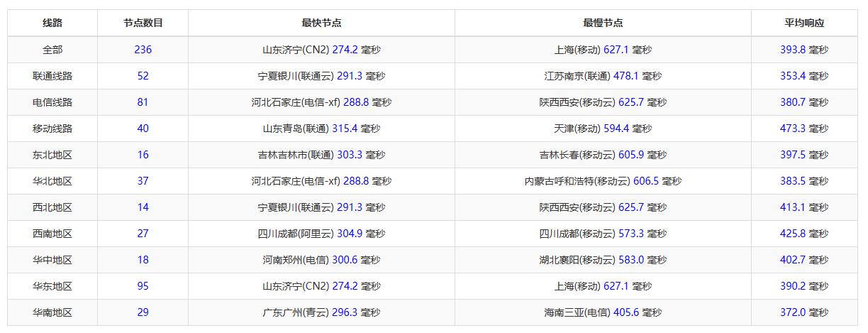The image size is (868, 333).
Task: Click node count 52 for 联通线路
Action: pyautogui.click(x=143, y=76)
